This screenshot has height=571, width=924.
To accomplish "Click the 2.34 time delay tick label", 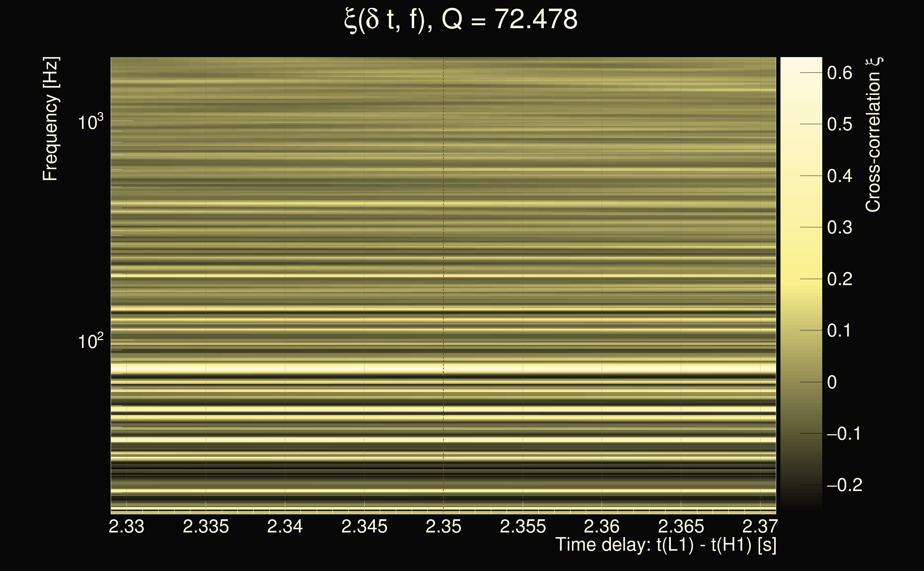I will 285,526.
